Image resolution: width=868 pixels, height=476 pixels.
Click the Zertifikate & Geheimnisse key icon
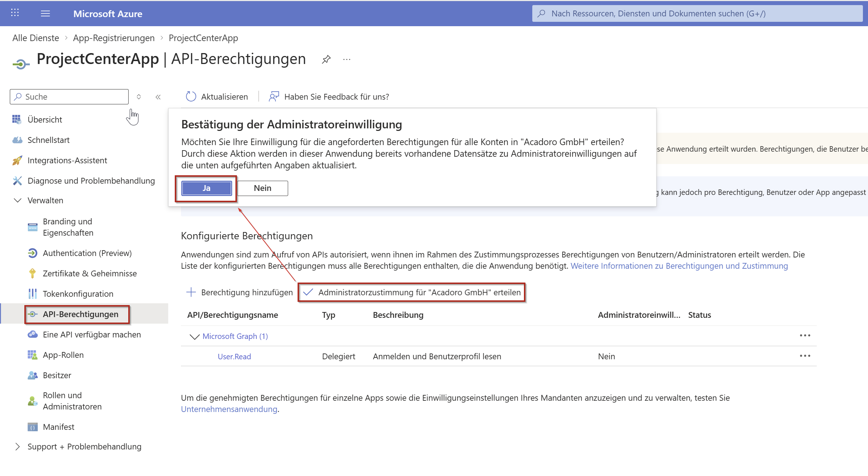click(x=32, y=273)
